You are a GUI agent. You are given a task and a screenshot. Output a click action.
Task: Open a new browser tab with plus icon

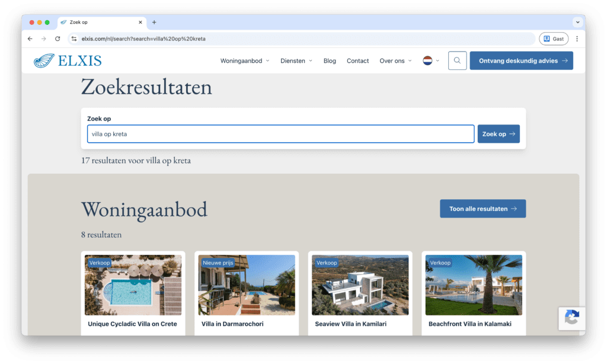coord(154,23)
